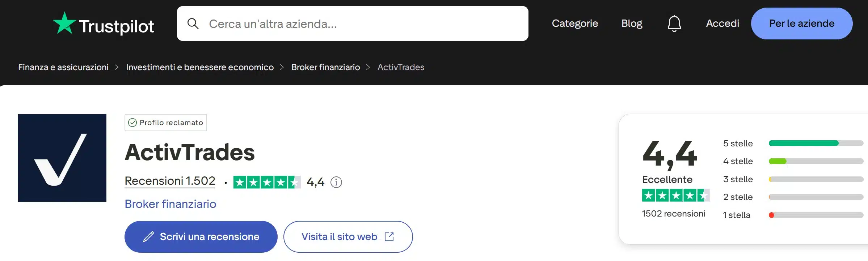Click the pencil icon on Scrivi una recensione
Screen dimensions: 868x261
point(148,236)
